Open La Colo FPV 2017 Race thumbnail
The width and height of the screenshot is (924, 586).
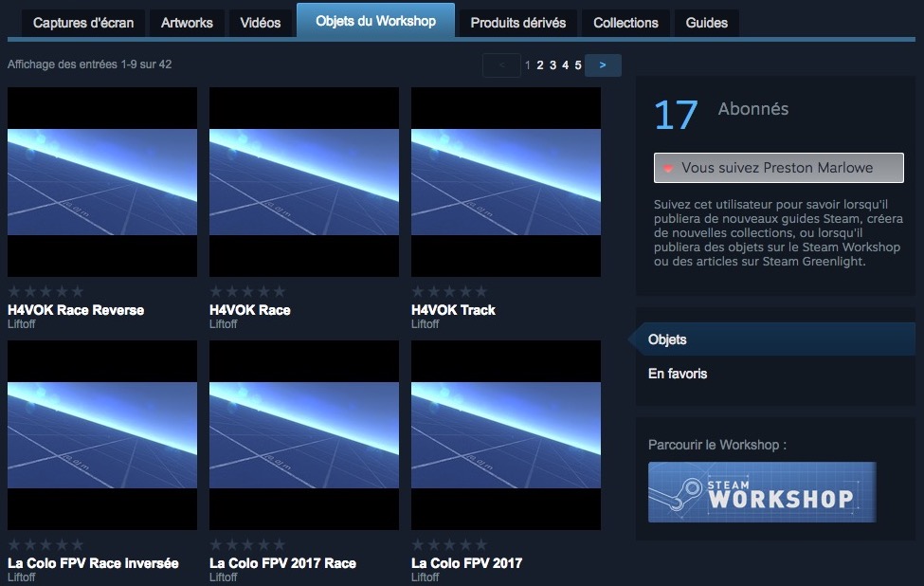304,435
